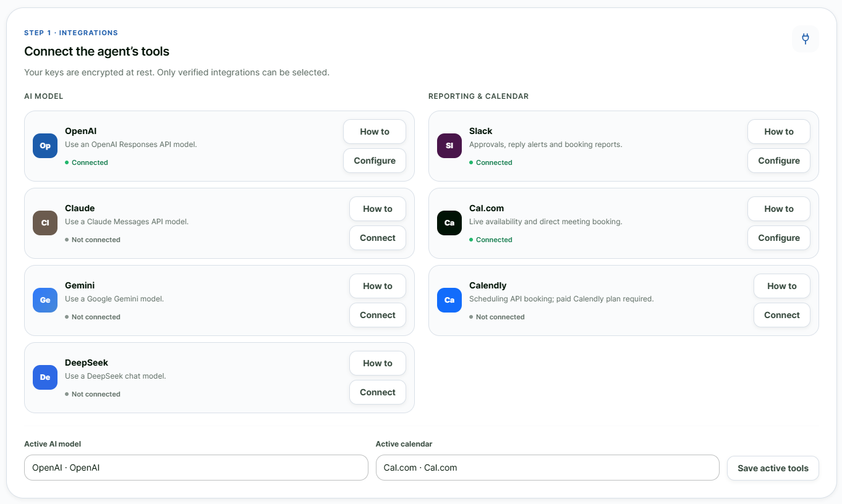This screenshot has width=842, height=504.
Task: Click the 'Claude' card title
Action: (80, 208)
